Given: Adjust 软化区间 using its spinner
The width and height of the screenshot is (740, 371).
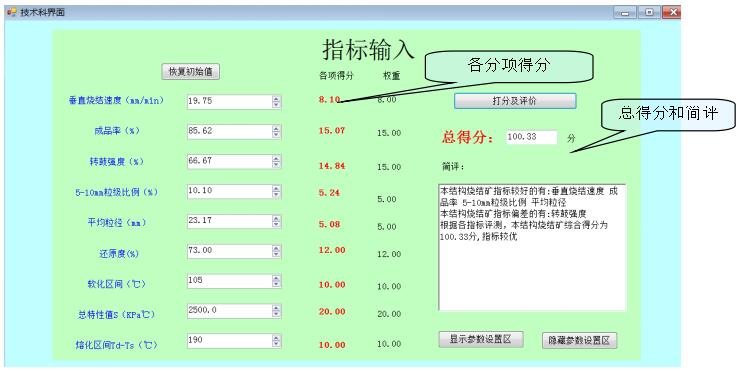Looking at the screenshot, I should pyautogui.click(x=277, y=281).
